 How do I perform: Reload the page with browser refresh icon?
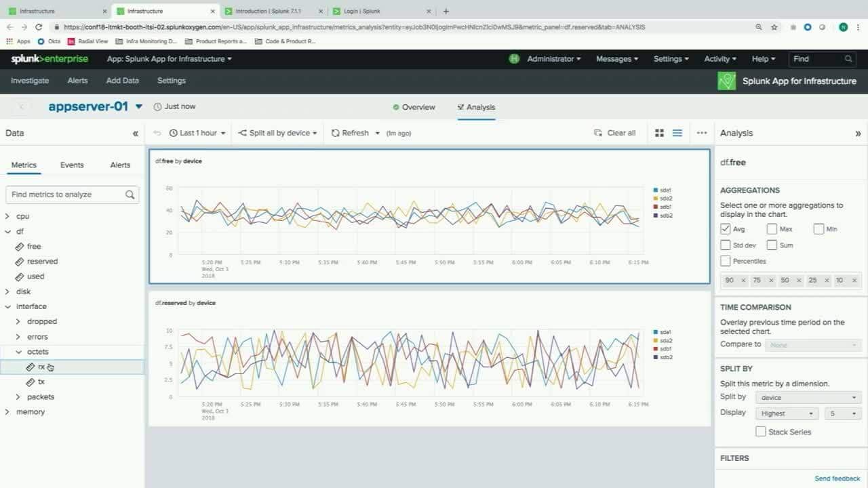coord(39,27)
